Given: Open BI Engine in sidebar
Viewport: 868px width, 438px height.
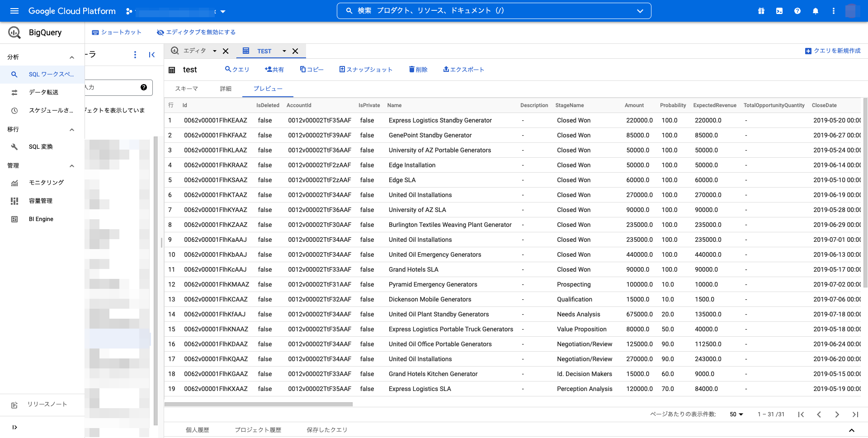Looking at the screenshot, I should 42,219.
